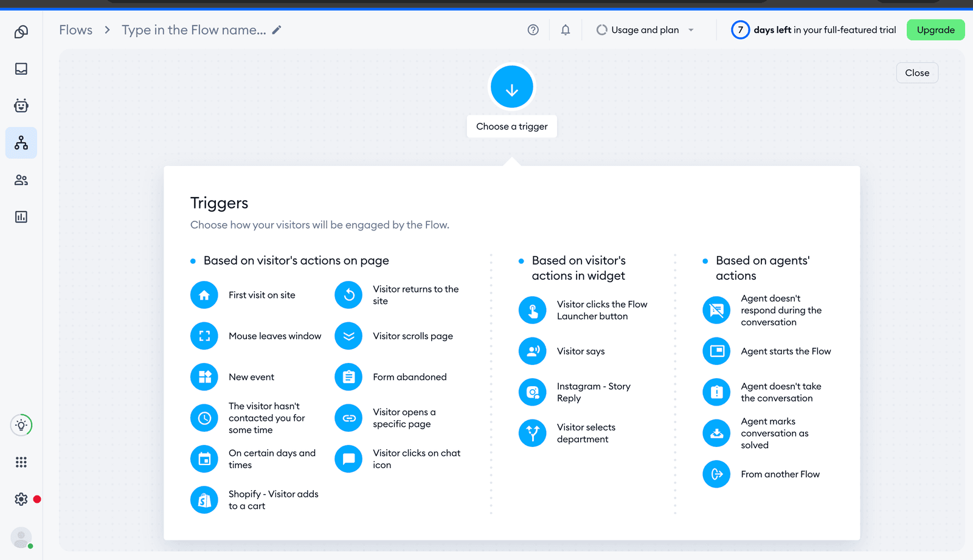The image size is (973, 560).
Task: Edit the Flow name with the pencil icon
Action: 277,30
